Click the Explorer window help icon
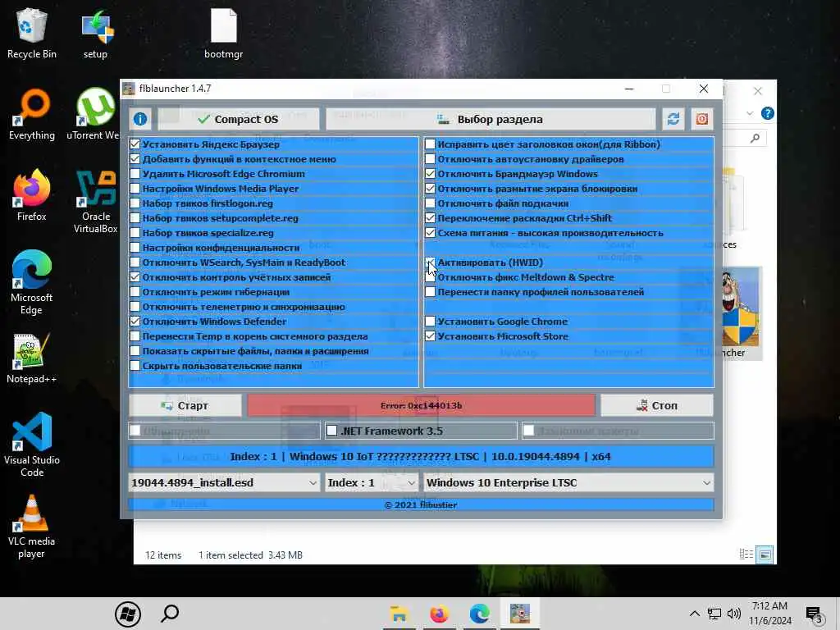Image resolution: width=840 pixels, height=630 pixels. point(767,113)
